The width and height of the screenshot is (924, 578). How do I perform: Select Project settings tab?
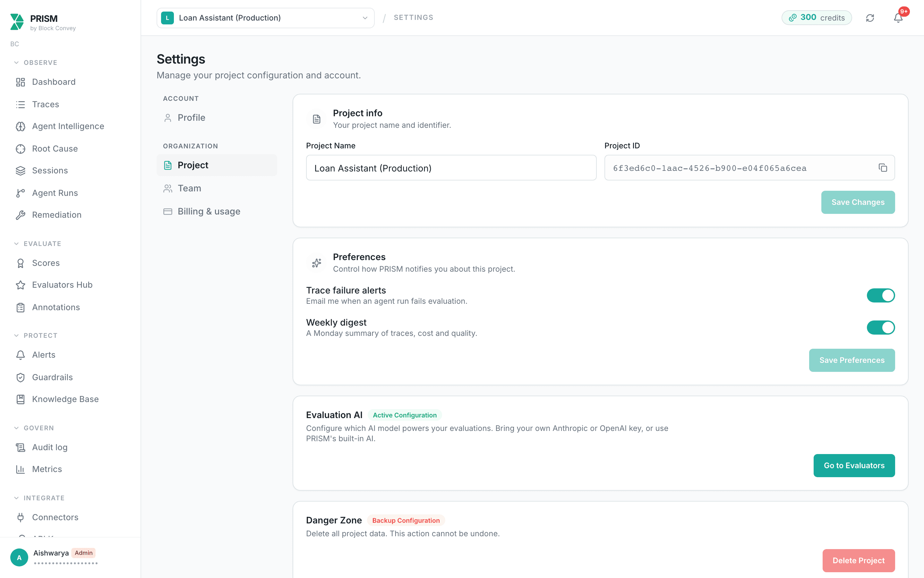pyautogui.click(x=217, y=165)
